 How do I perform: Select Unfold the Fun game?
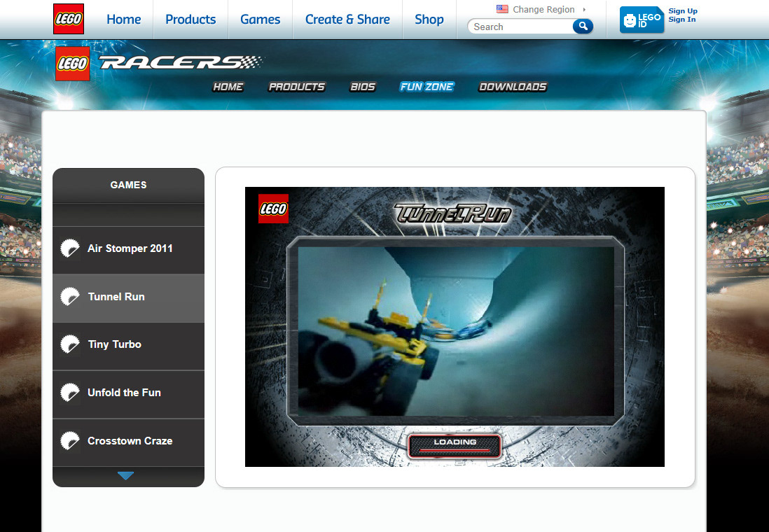128,394
